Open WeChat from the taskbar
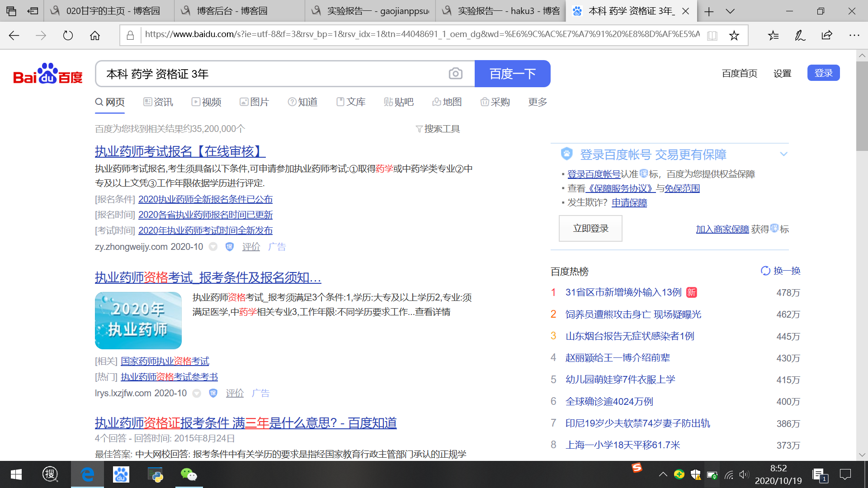This screenshot has width=868, height=488. 189,474
